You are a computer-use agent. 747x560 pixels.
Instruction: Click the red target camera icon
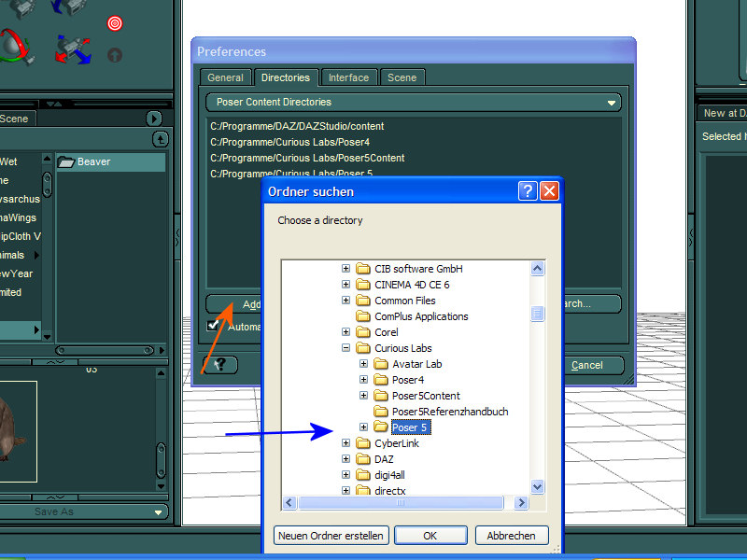(x=114, y=22)
